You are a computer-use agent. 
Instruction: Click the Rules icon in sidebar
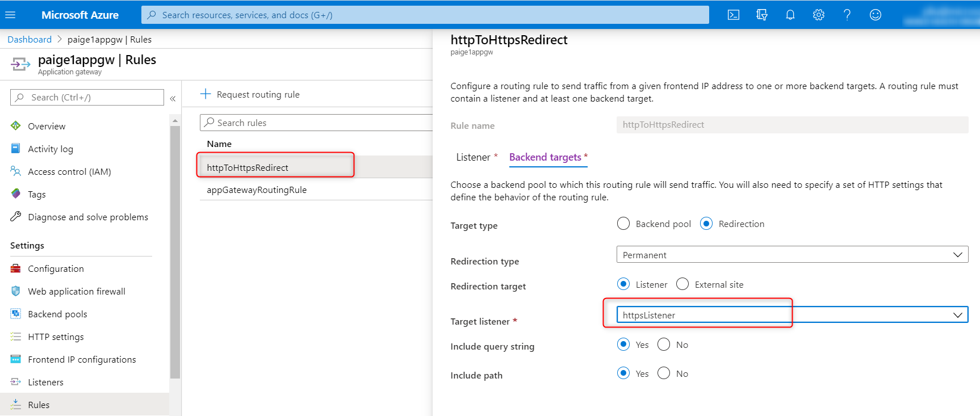click(16, 405)
